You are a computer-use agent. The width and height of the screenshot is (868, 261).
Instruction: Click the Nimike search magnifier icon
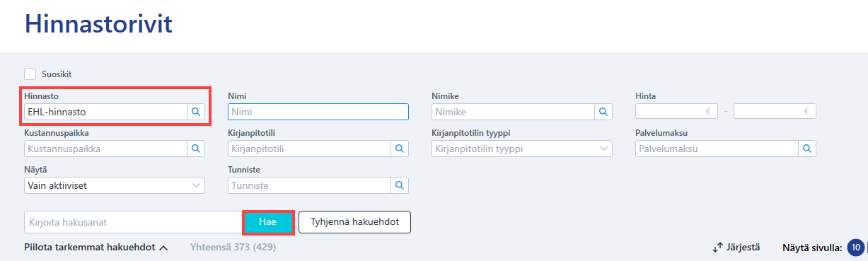603,112
